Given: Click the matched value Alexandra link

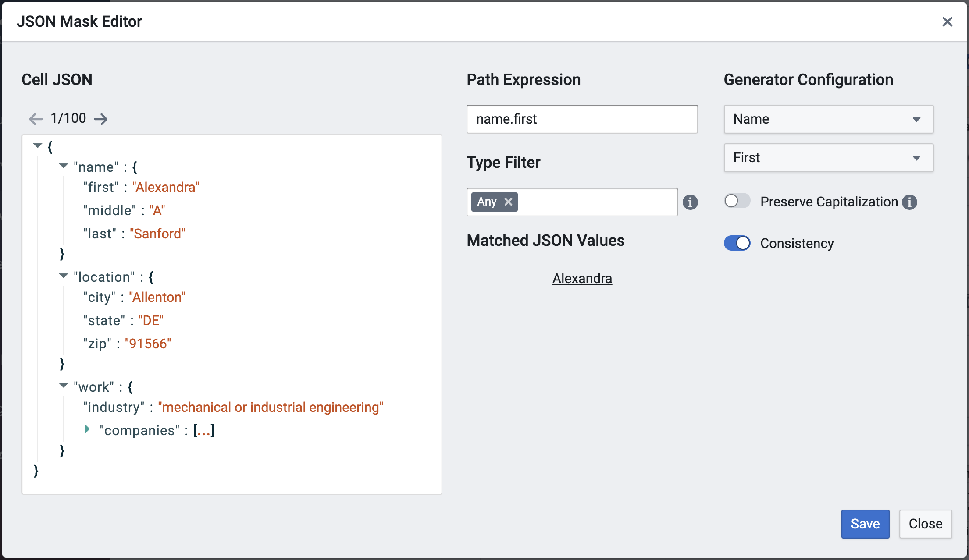Looking at the screenshot, I should tap(582, 278).
